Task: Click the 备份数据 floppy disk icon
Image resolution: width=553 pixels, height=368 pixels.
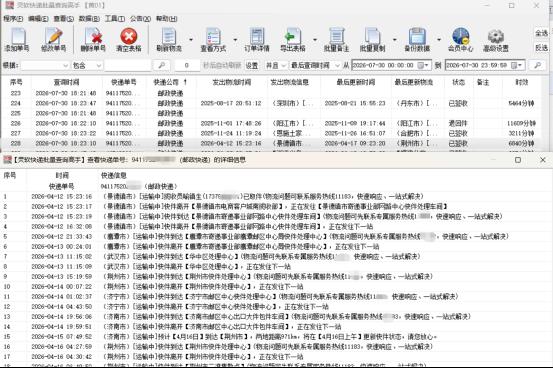Action: click(417, 40)
